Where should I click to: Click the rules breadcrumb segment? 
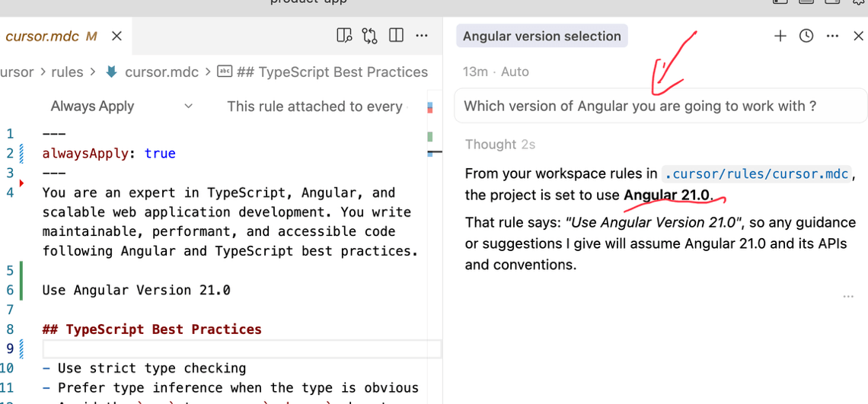click(67, 72)
